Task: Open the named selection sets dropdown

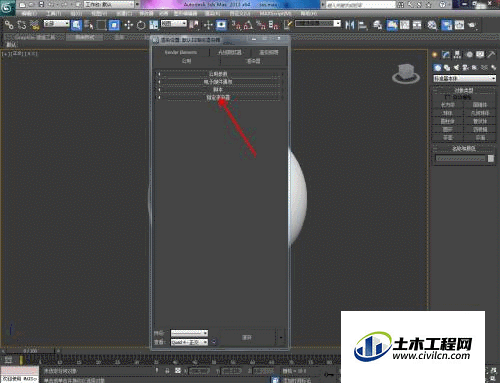Action: [x=318, y=24]
